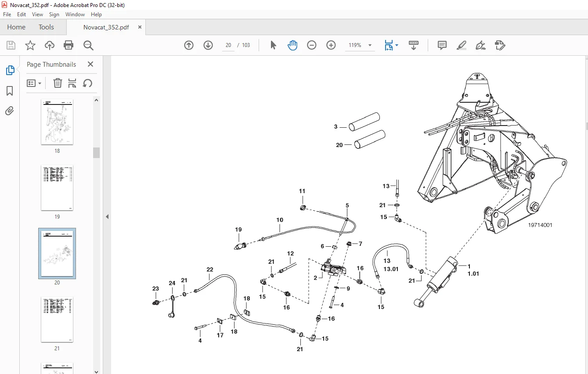
Task: Click the Save file icon
Action: pos(11,45)
